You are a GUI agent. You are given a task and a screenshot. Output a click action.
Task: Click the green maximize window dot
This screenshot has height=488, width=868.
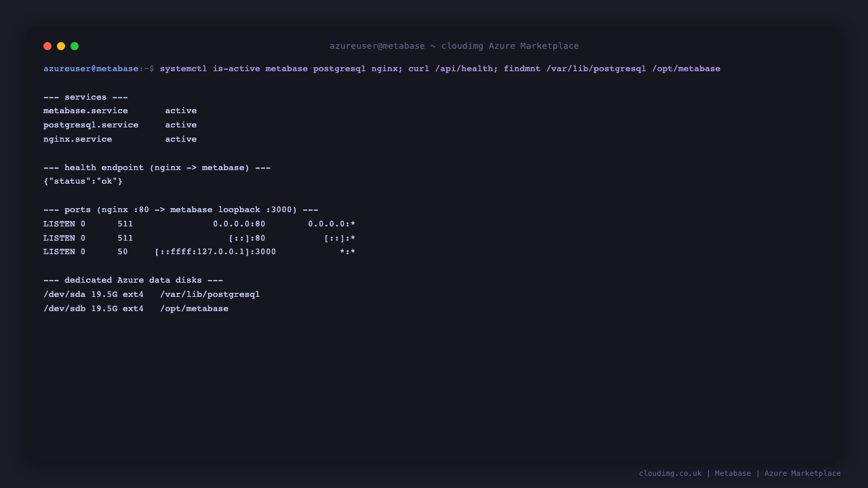click(x=75, y=46)
